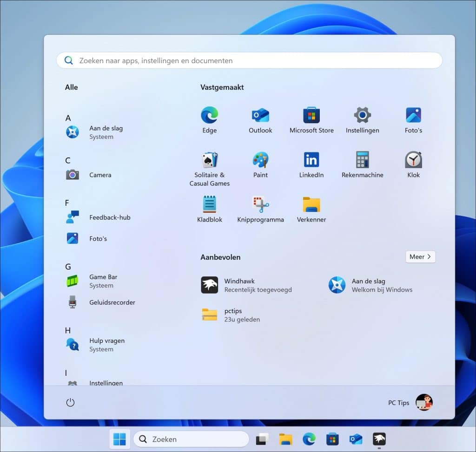Open Kladblok notepad app
476x452 pixels.
pyautogui.click(x=209, y=209)
